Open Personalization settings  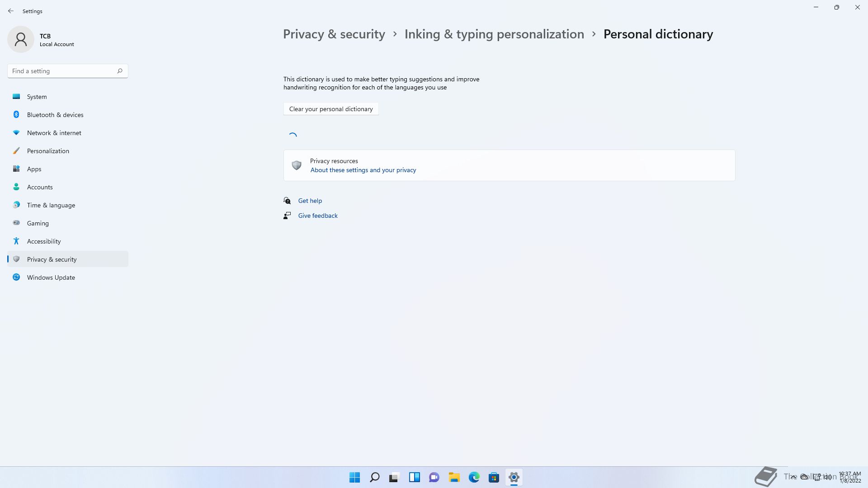48,151
